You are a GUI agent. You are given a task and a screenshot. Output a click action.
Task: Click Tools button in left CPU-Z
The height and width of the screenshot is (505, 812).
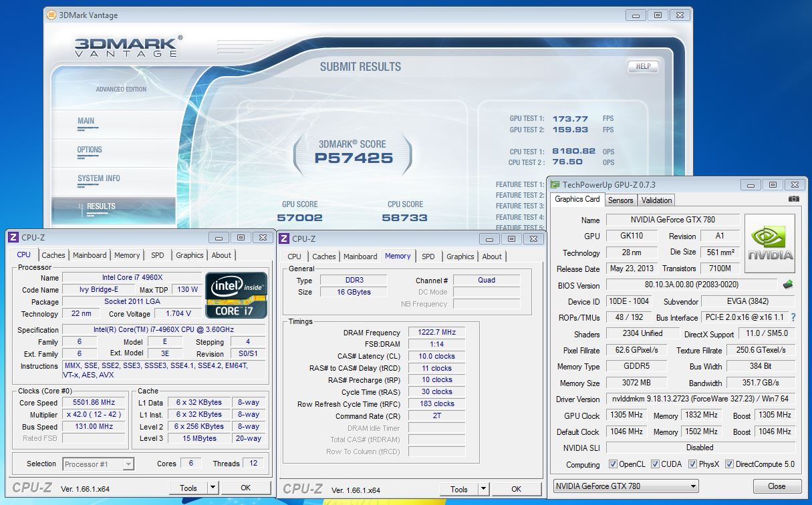coord(188,488)
